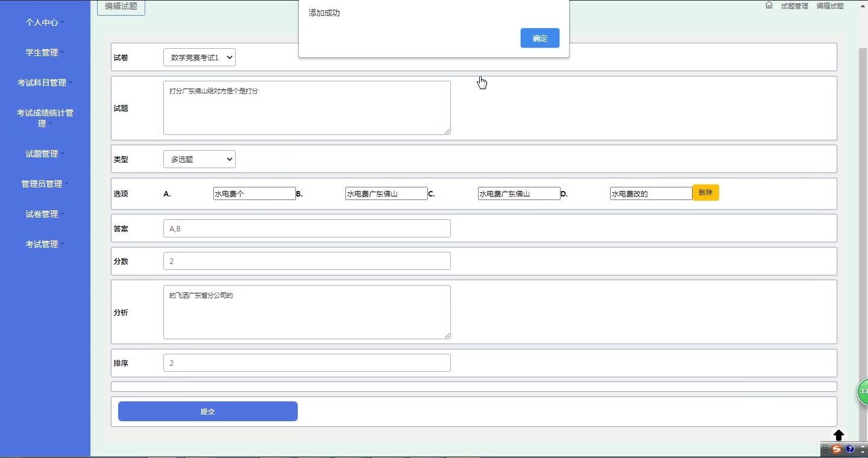This screenshot has width=868, height=458.
Task: Click the blue help question mark icon
Action: click(x=850, y=449)
